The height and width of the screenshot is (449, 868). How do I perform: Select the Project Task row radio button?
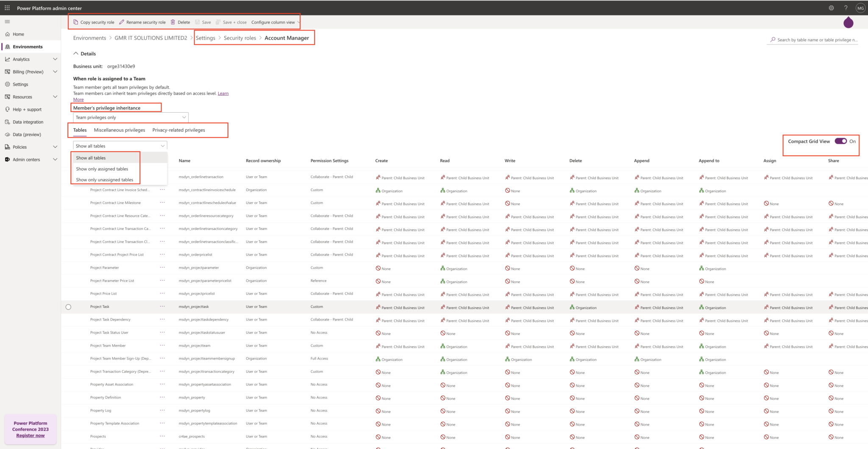pos(68,307)
